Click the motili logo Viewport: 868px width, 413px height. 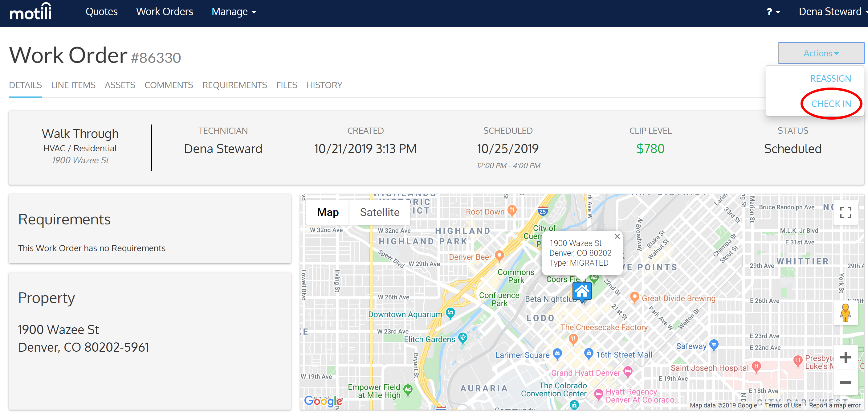31,11
